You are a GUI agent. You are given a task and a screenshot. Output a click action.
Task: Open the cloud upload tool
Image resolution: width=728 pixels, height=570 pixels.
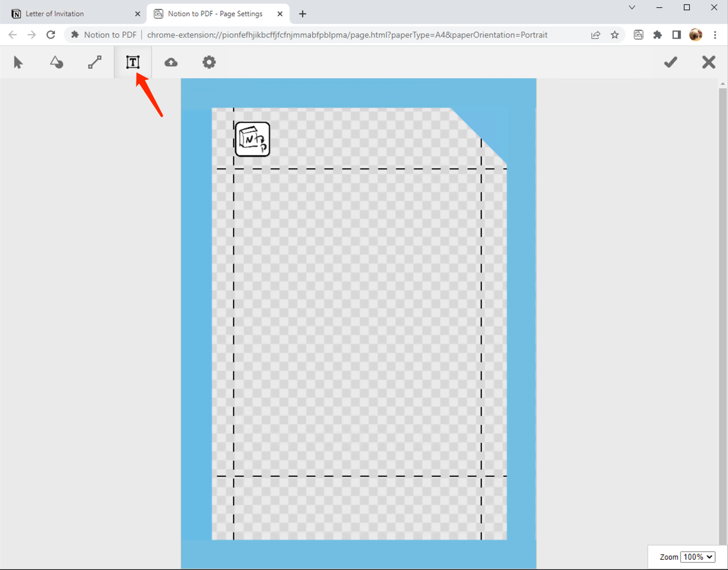171,62
